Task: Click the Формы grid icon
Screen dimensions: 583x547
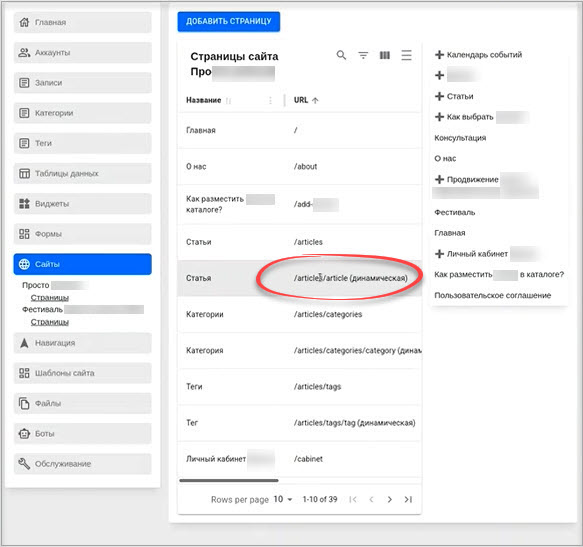Action: click(24, 234)
